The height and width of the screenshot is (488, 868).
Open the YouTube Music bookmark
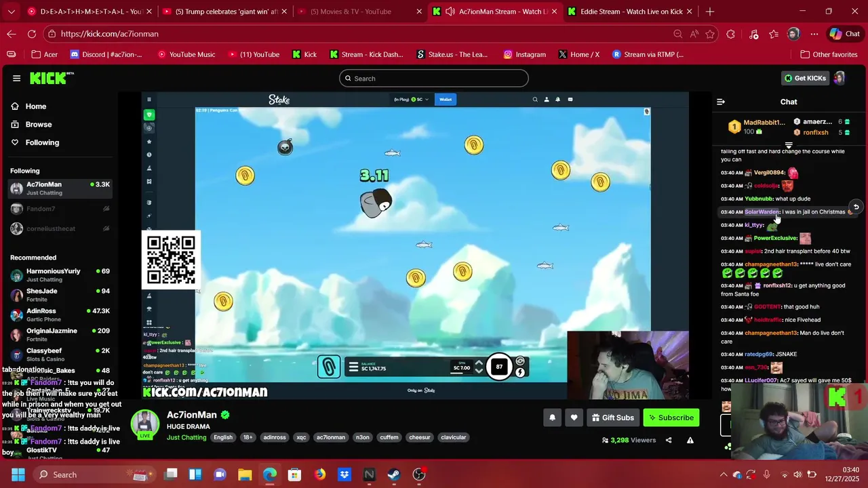(186, 54)
